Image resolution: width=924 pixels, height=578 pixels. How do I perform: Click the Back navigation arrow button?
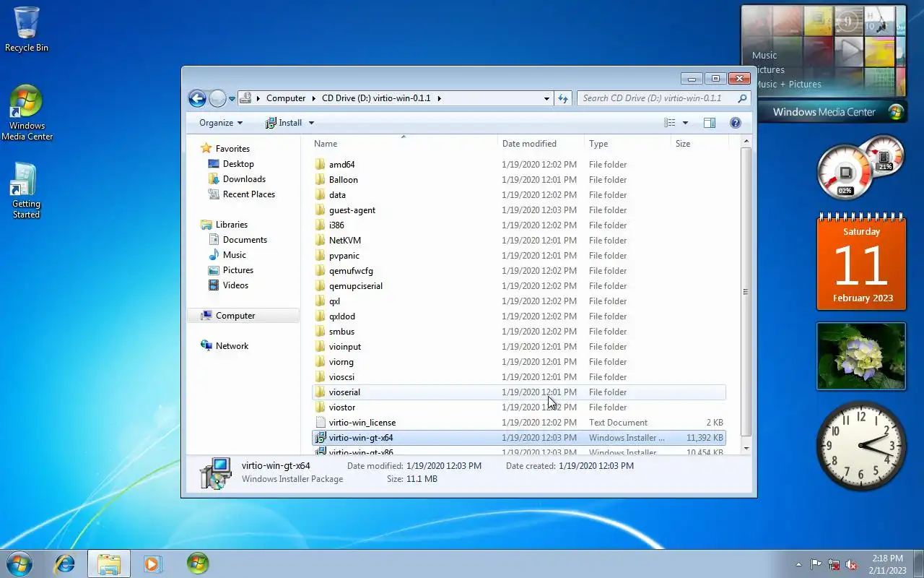pos(197,98)
